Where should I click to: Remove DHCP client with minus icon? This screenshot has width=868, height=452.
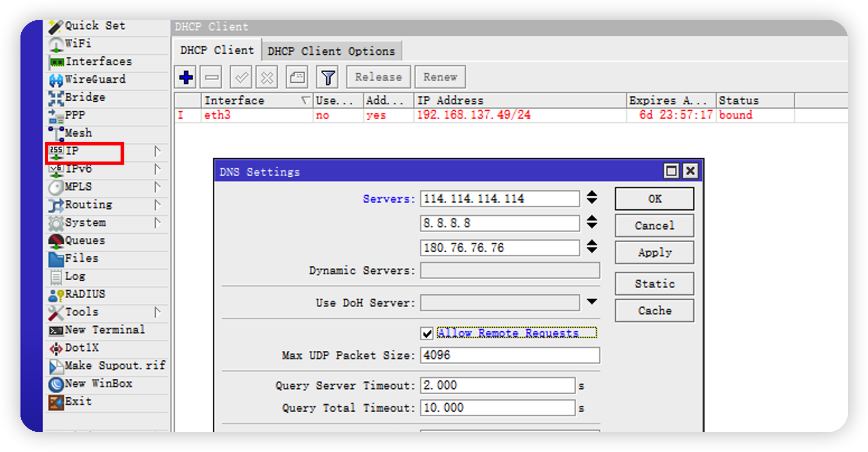tap(212, 77)
